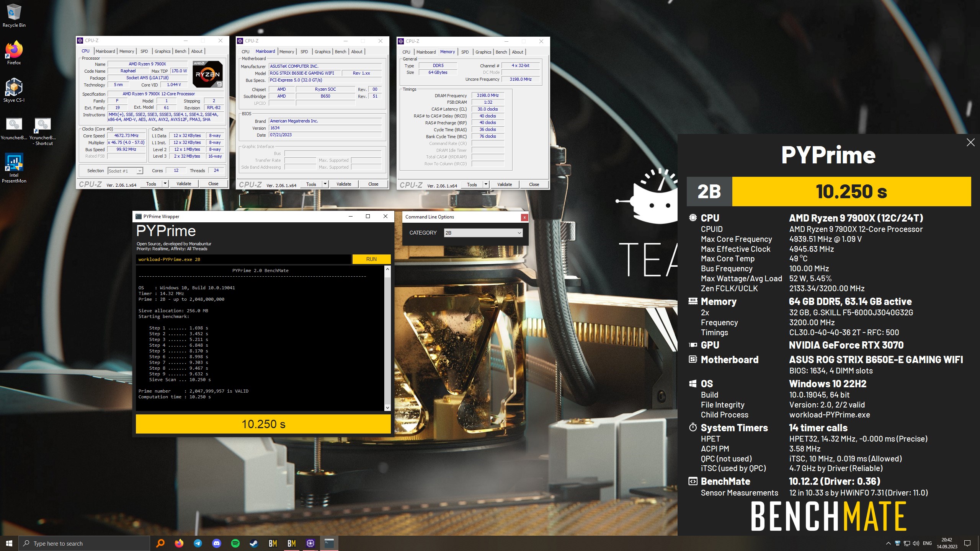Click the CPU-Z taskbar icon
The image size is (980, 551).
(x=310, y=543)
